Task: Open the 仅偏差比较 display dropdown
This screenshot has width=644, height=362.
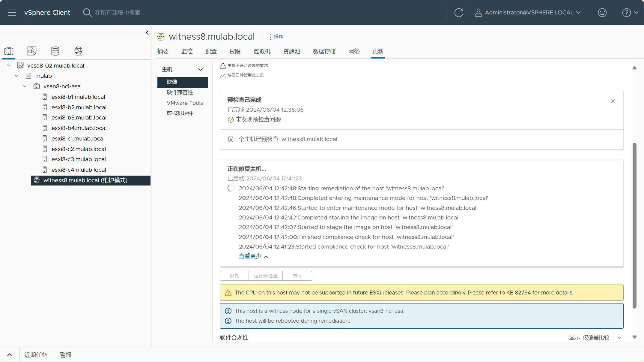Action: pyautogui.click(x=602, y=338)
